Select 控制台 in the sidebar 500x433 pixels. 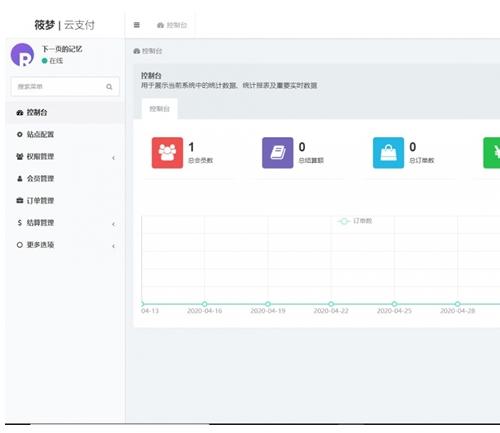[x=65, y=113]
